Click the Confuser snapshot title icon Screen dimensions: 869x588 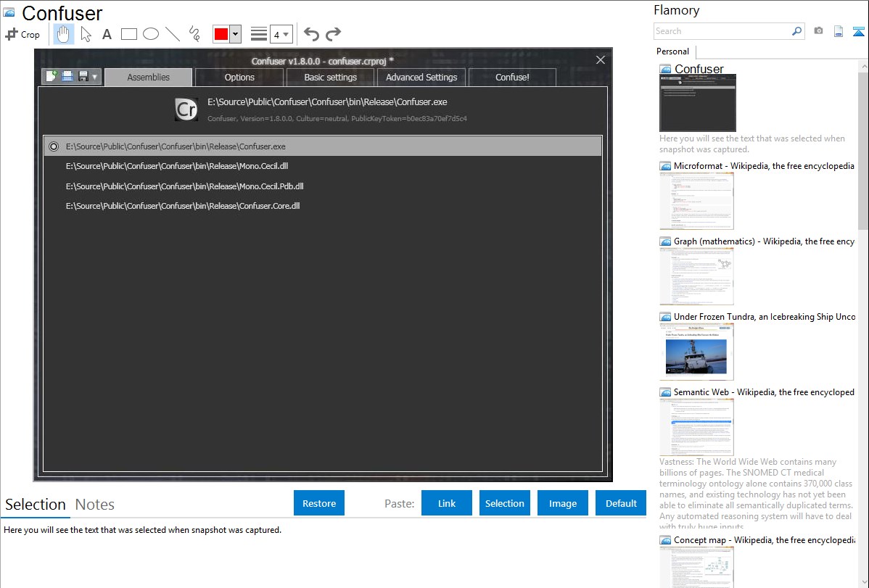[9, 12]
